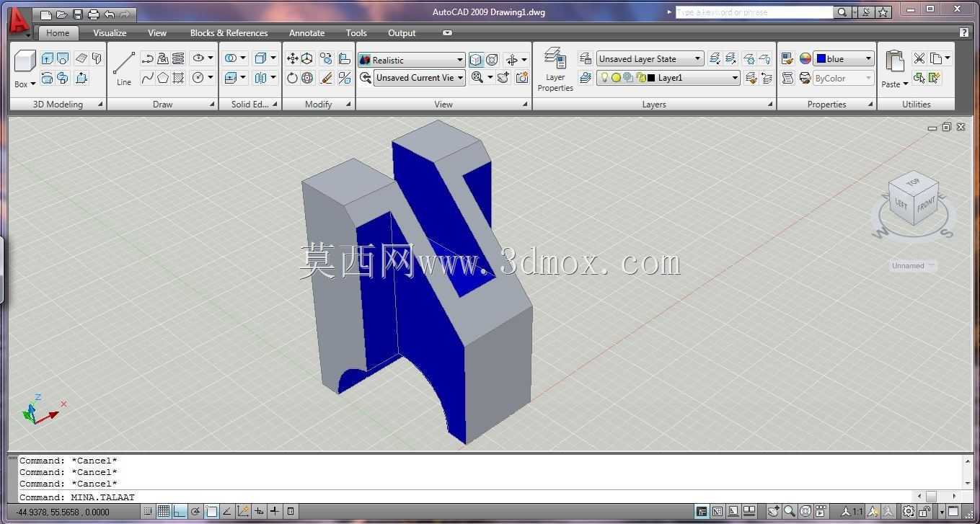Click the color wheel object color icon

tap(805, 58)
